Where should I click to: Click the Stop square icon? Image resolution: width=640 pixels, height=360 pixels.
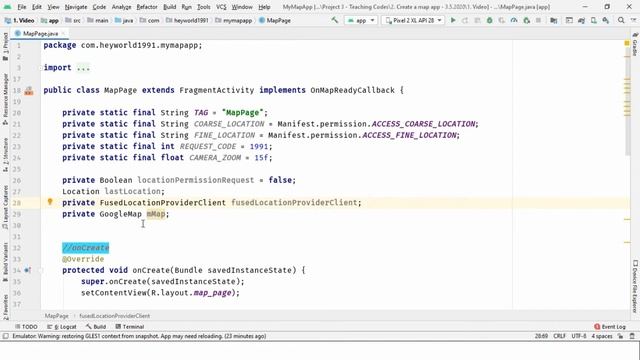pos(538,20)
